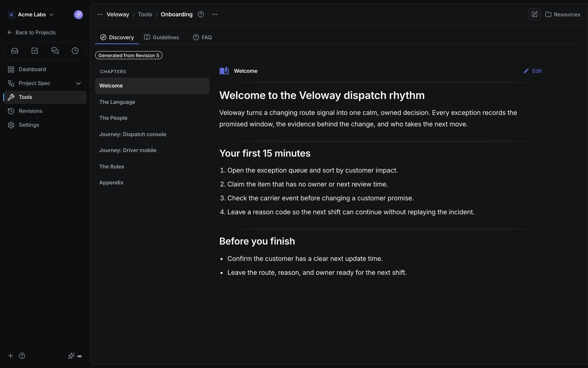
Task: Go to Dashboard in sidebar
Action: (45, 69)
